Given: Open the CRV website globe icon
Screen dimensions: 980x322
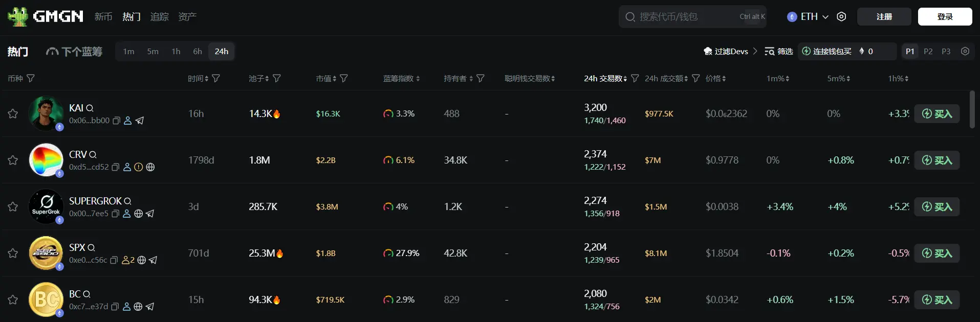Looking at the screenshot, I should pos(150,167).
